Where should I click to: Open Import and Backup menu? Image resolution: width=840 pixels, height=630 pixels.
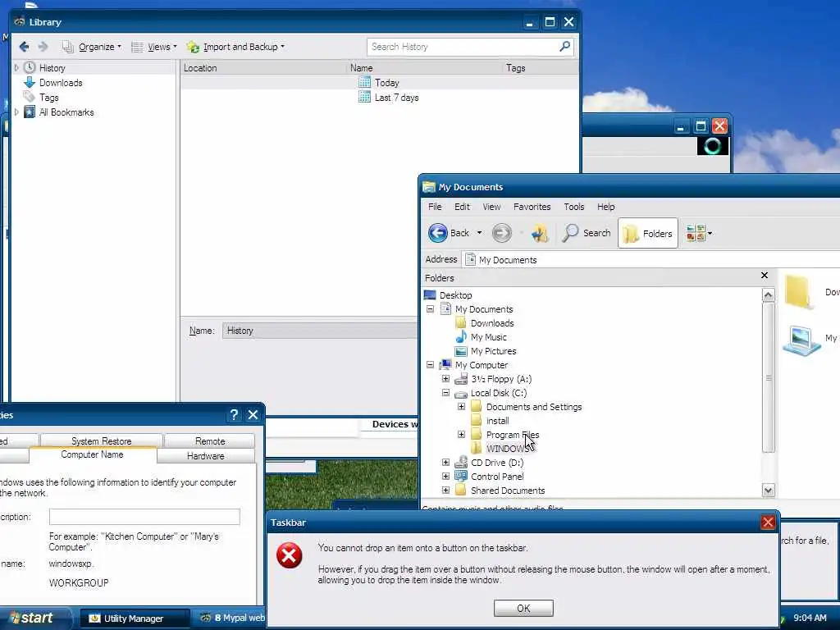[235, 47]
